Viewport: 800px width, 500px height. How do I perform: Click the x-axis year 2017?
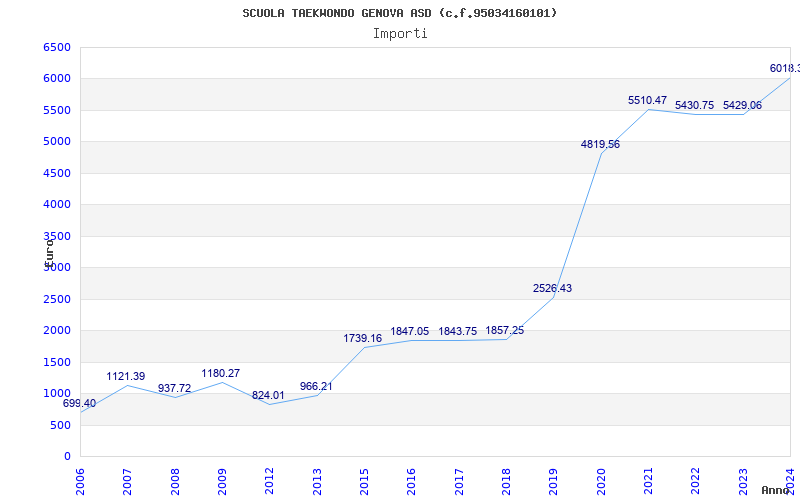coord(459,482)
